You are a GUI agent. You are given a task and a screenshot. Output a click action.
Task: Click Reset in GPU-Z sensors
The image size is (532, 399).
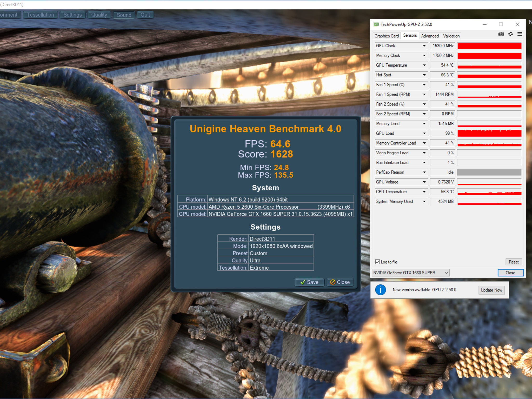[514, 262]
